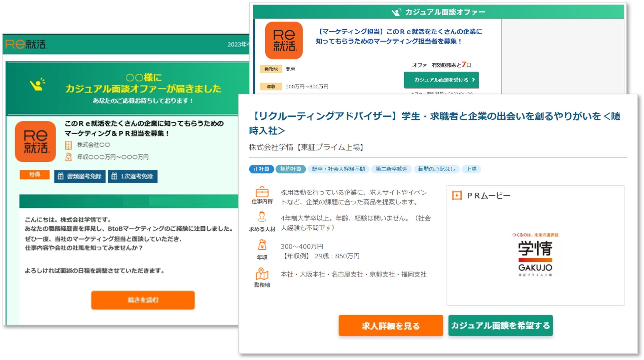Image resolution: width=644 pixels, height=360 pixels.
Task: Click the PRムービー film icon
Action: click(x=457, y=196)
